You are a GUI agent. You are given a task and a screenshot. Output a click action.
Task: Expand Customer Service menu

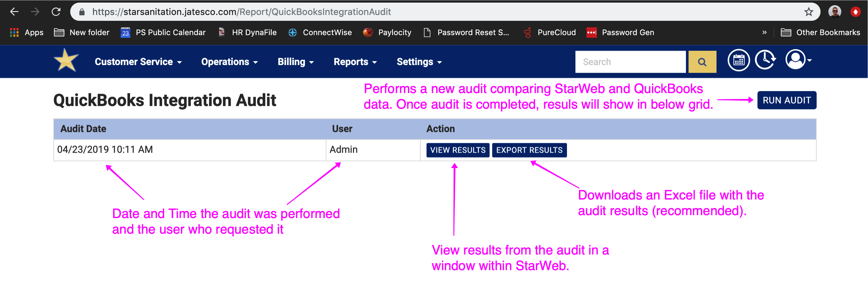click(x=138, y=62)
